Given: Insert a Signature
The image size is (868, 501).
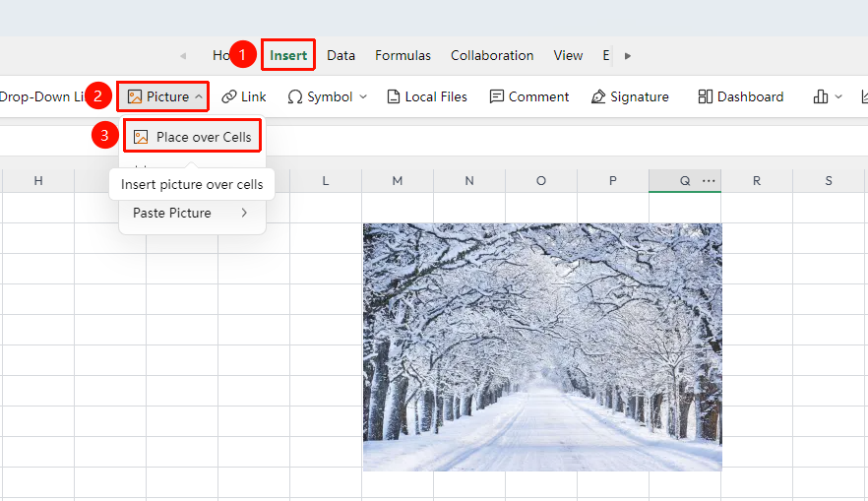Looking at the screenshot, I should tap(630, 96).
